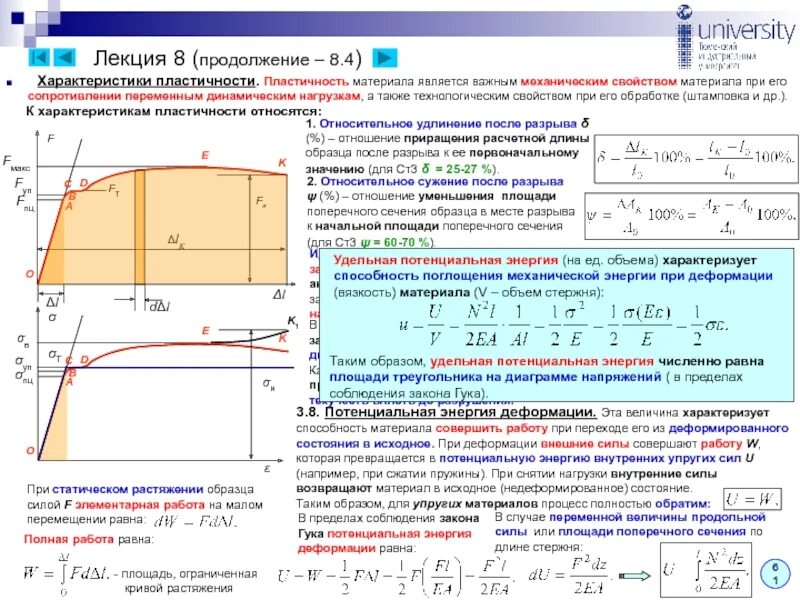Select the red text 'Полная работа'

tap(69, 539)
